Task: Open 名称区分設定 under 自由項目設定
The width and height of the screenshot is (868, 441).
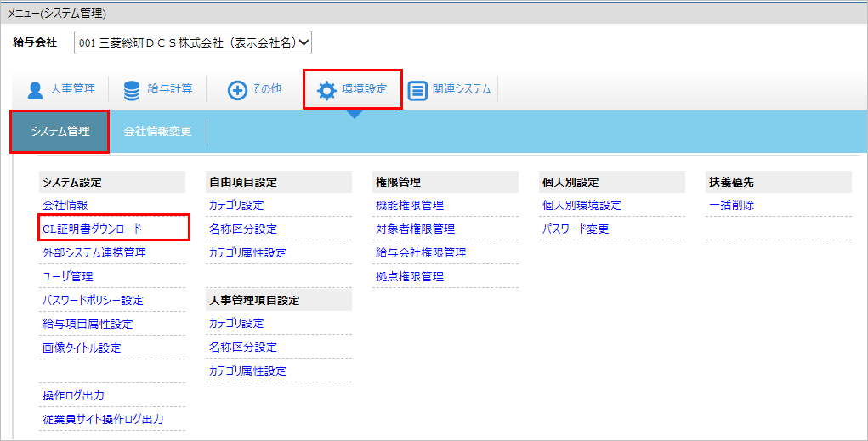Action: tap(243, 229)
